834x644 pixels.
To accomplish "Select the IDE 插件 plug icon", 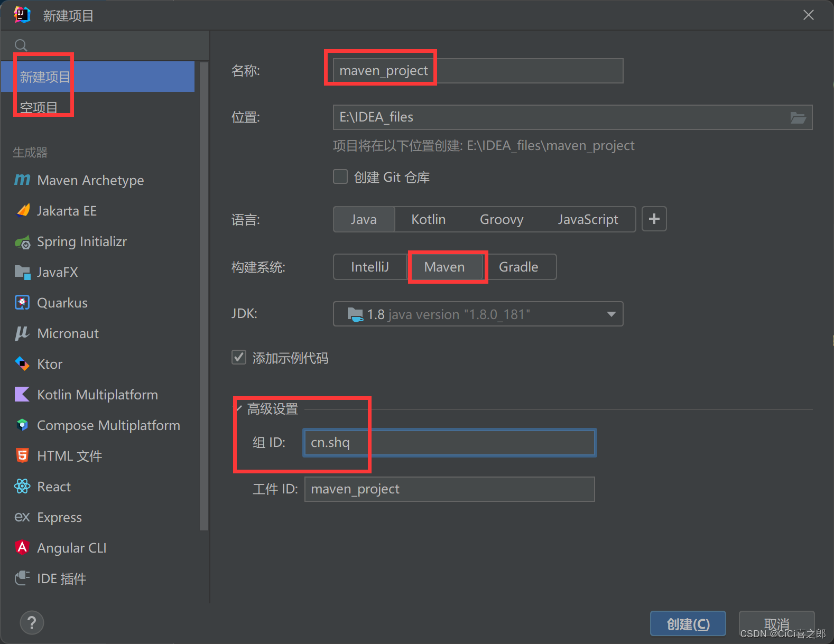I will 22,578.
